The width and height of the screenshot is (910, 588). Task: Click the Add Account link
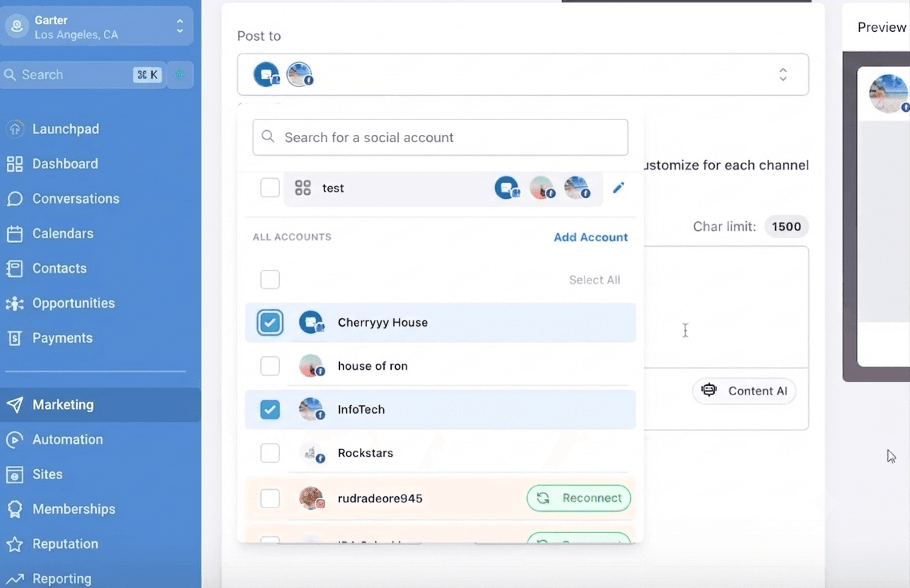pyautogui.click(x=590, y=237)
